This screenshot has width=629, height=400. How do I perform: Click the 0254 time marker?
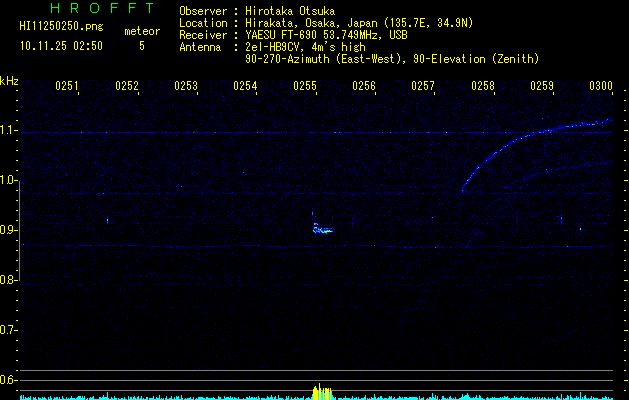[x=245, y=86]
